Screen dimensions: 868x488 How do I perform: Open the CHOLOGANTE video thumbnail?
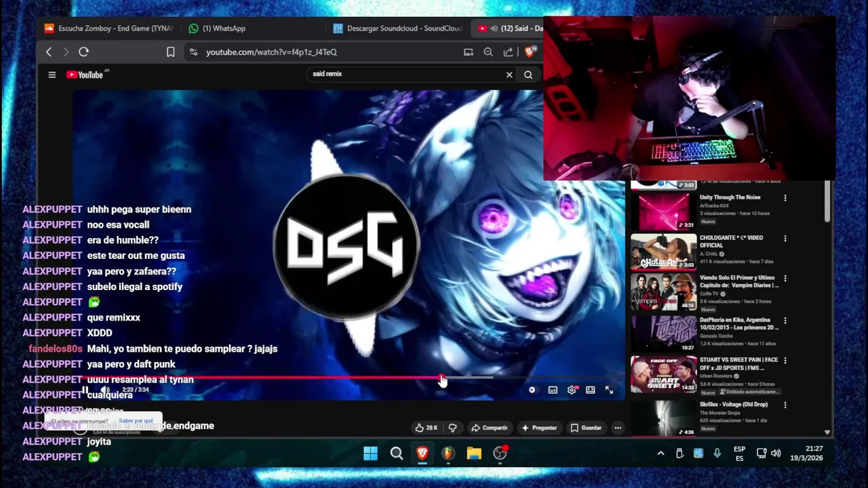(x=663, y=252)
